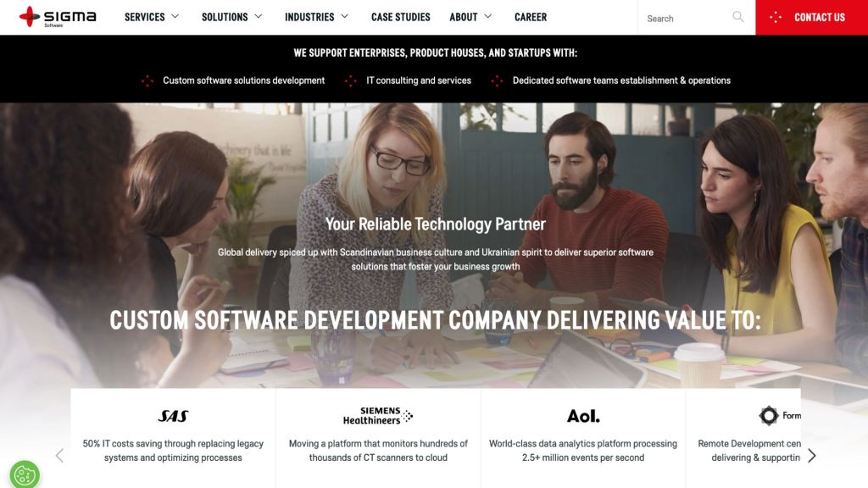
Task: Open IT consulting and services link
Action: point(419,80)
